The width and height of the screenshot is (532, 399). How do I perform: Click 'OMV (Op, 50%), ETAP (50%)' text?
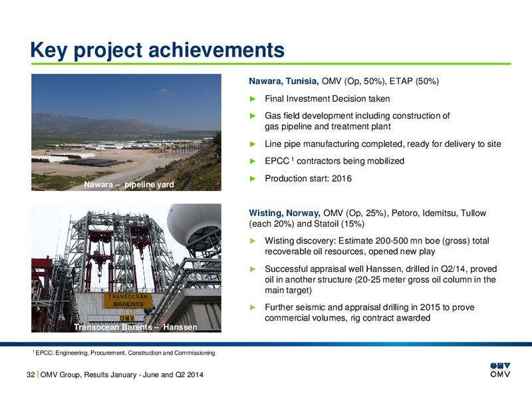coord(380,81)
